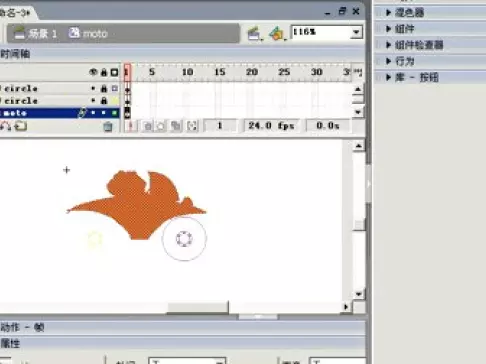The height and width of the screenshot is (364, 486).
Task: Click the Edit Scene clapperboard icon
Action: (x=254, y=34)
